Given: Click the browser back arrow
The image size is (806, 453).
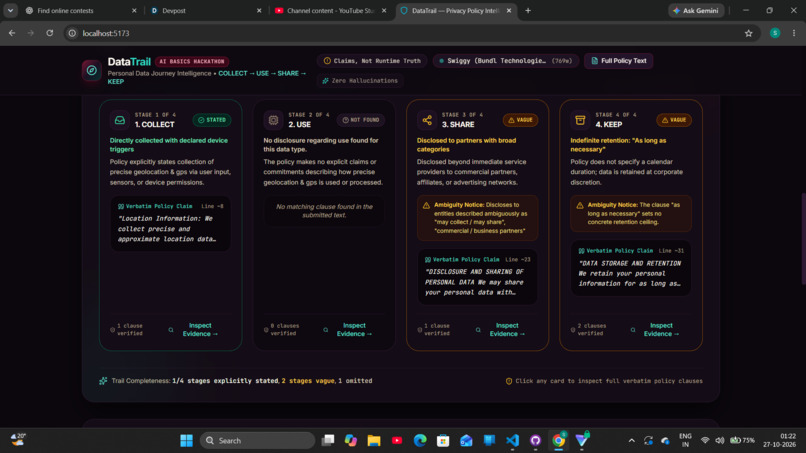Looking at the screenshot, I should (x=12, y=33).
